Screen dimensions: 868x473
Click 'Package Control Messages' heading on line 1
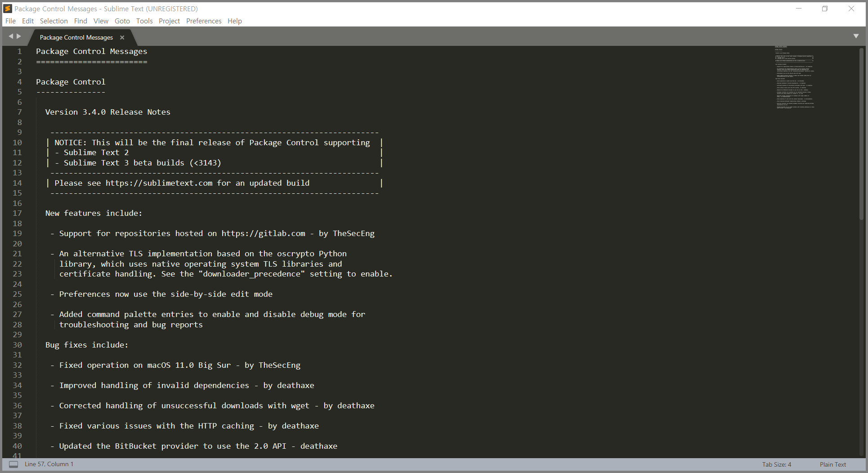92,51
